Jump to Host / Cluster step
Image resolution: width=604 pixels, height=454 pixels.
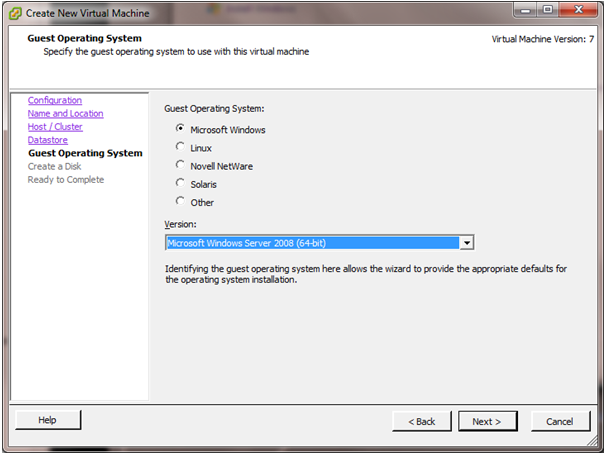(x=55, y=127)
